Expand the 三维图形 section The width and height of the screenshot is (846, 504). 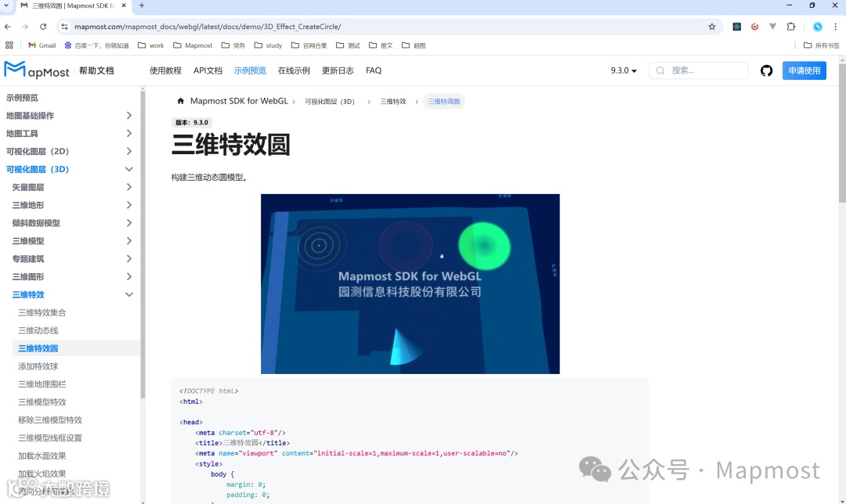[x=129, y=276]
